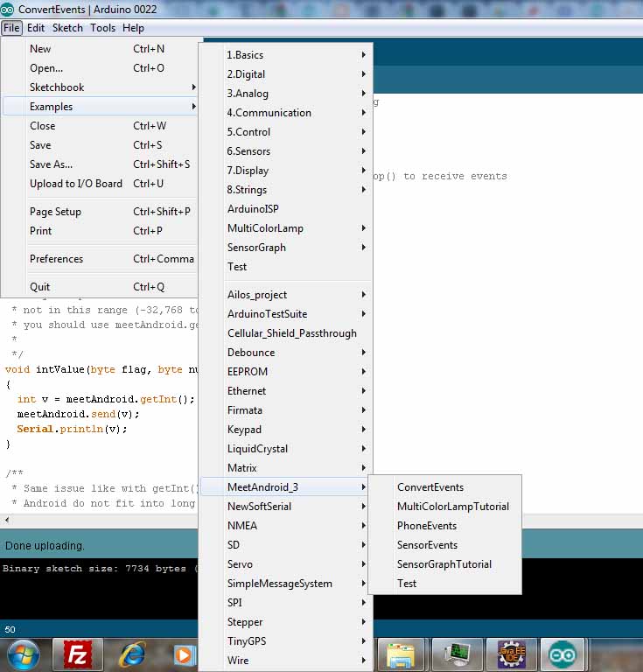Image resolution: width=643 pixels, height=672 pixels.
Task: Open the SensorEvents example sketch
Action: [445, 545]
